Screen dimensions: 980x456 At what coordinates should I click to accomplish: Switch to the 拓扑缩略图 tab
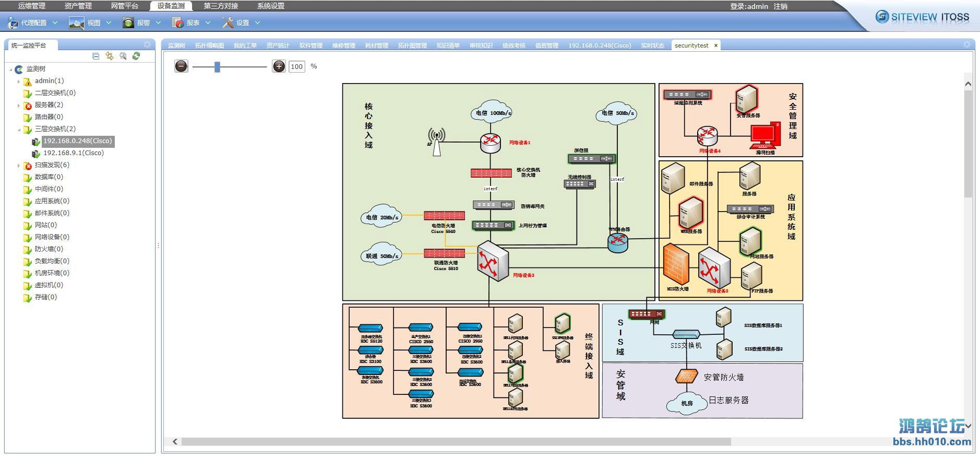tap(209, 45)
